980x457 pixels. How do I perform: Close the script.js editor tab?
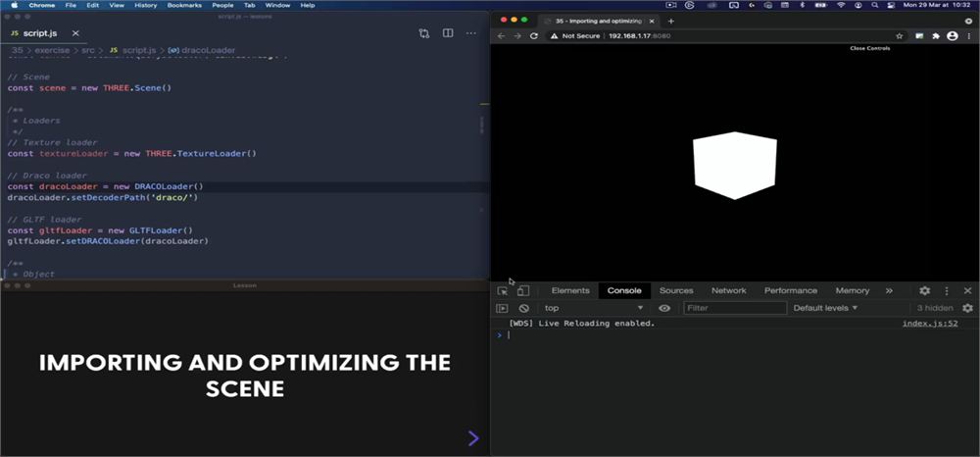pyautogui.click(x=75, y=33)
